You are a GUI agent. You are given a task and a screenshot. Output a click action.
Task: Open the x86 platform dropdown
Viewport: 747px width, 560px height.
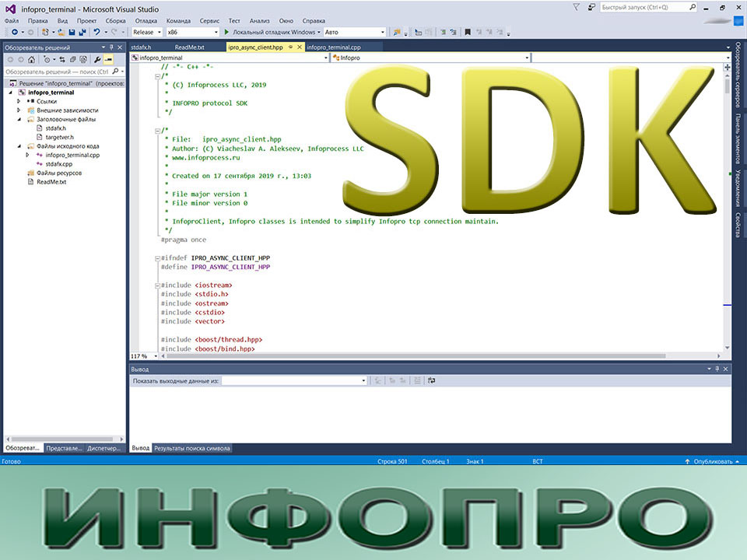192,32
